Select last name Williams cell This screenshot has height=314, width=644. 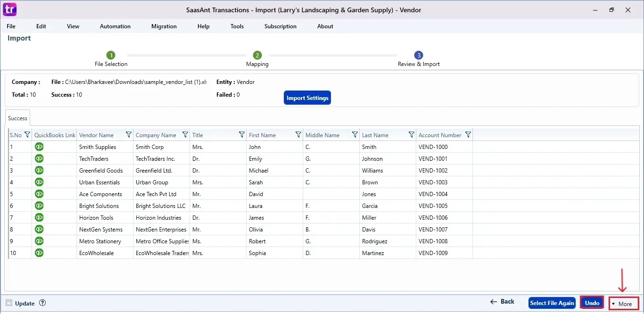pyautogui.click(x=388, y=170)
